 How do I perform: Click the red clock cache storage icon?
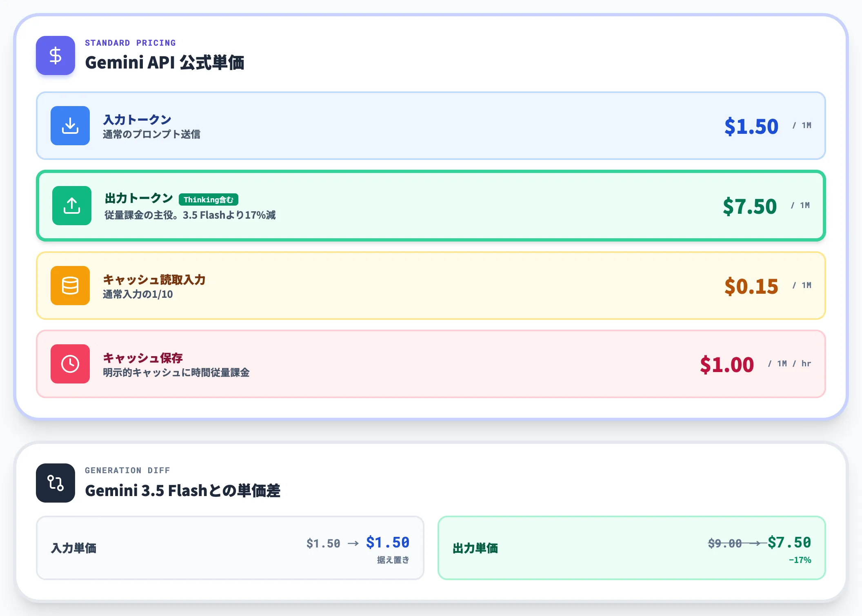70,364
